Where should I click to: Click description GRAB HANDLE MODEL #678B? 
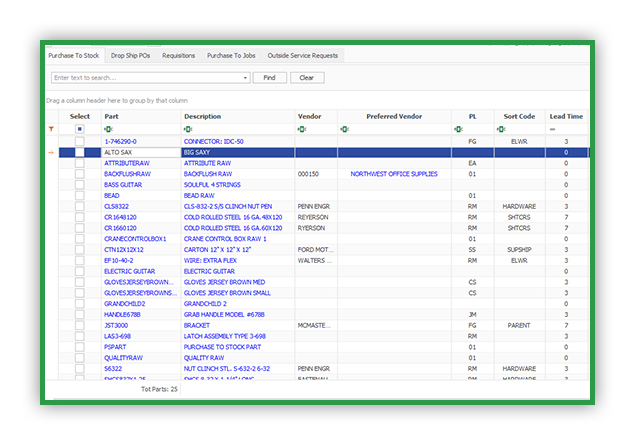coord(224,315)
